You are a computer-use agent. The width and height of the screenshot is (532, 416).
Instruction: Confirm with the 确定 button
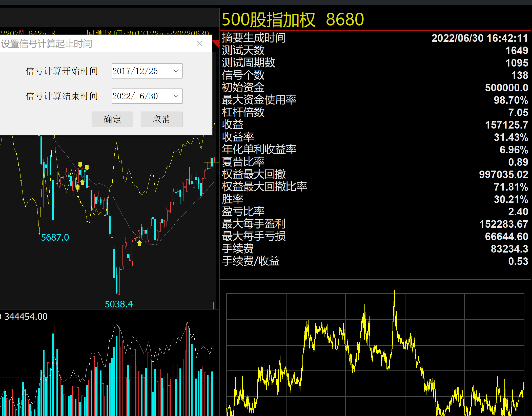click(x=112, y=119)
